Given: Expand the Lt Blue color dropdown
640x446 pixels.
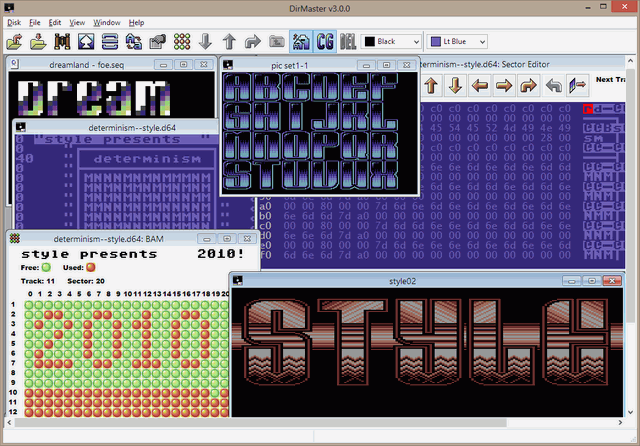Looking at the screenshot, I should pos(480,42).
